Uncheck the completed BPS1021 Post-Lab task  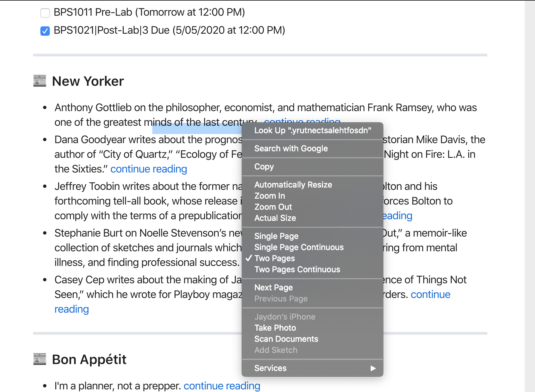point(45,31)
